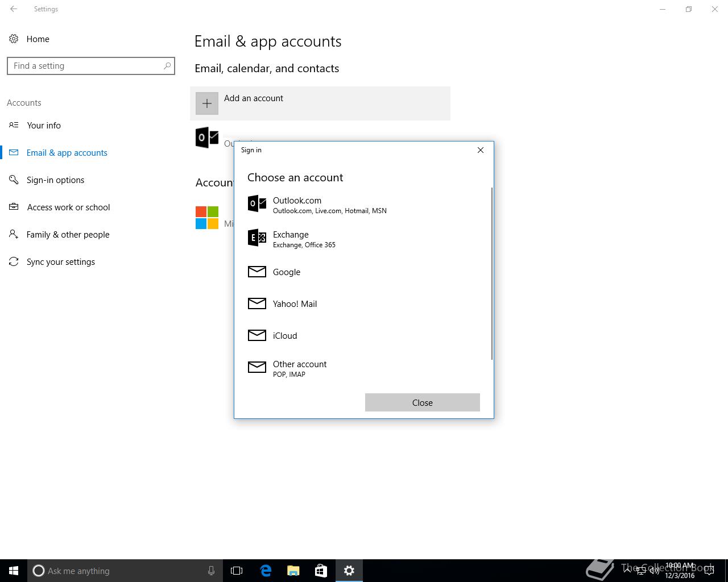Click the Outlook.com icon in dialog
This screenshot has width=728, height=582.
(x=257, y=203)
